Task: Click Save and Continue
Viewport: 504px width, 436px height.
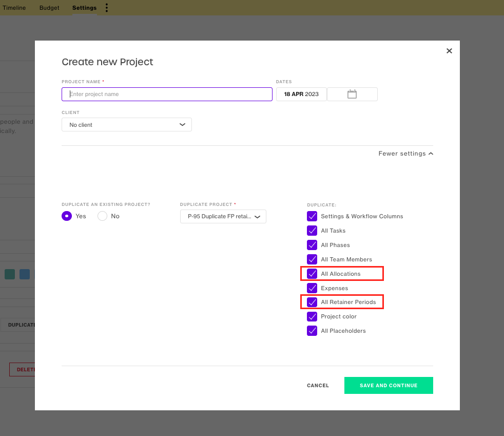Action: point(389,385)
